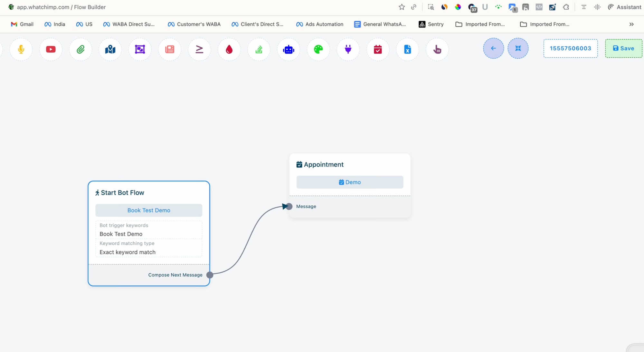Click the 'Bot trigger keywords' label
Screen dimensions: 644x352
point(124,225)
